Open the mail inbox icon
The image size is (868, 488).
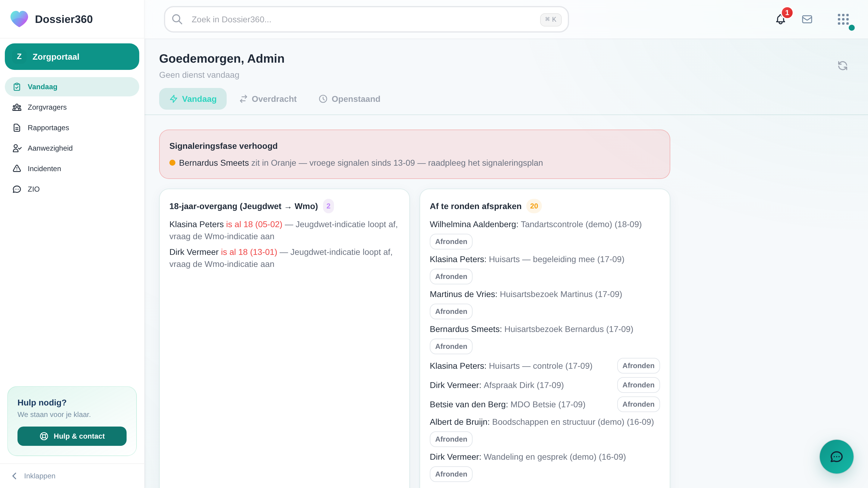tap(807, 19)
